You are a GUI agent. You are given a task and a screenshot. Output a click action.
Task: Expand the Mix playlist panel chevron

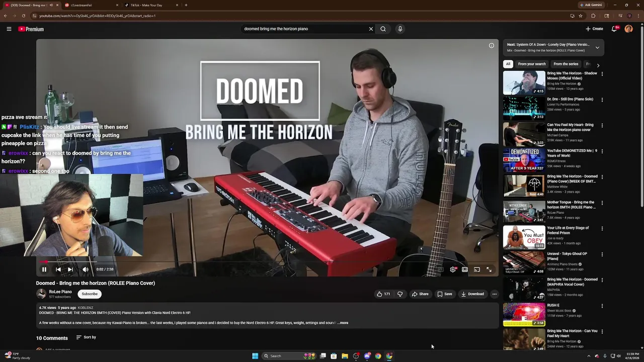coord(597,48)
